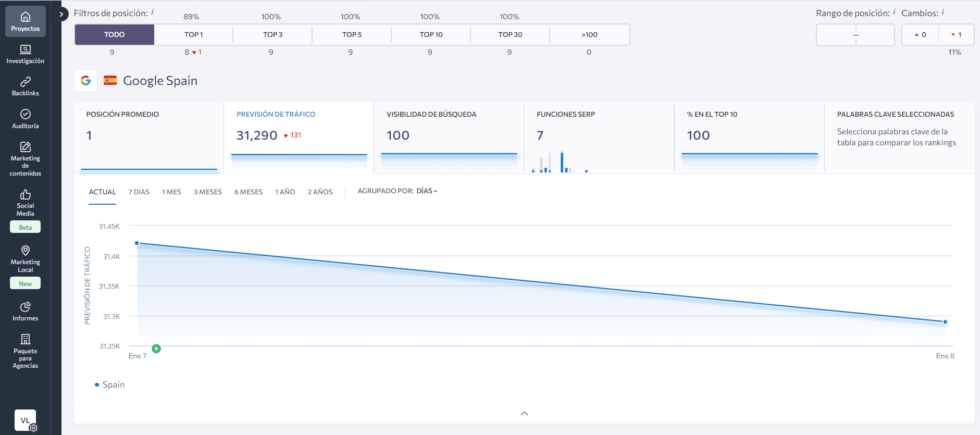
Task: Open Informes section
Action: coord(25,312)
